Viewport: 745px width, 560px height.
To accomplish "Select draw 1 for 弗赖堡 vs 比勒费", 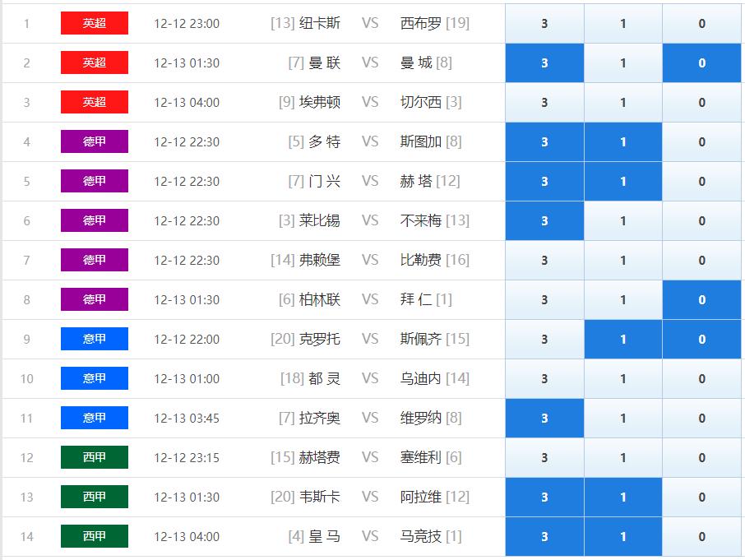I will pos(623,260).
